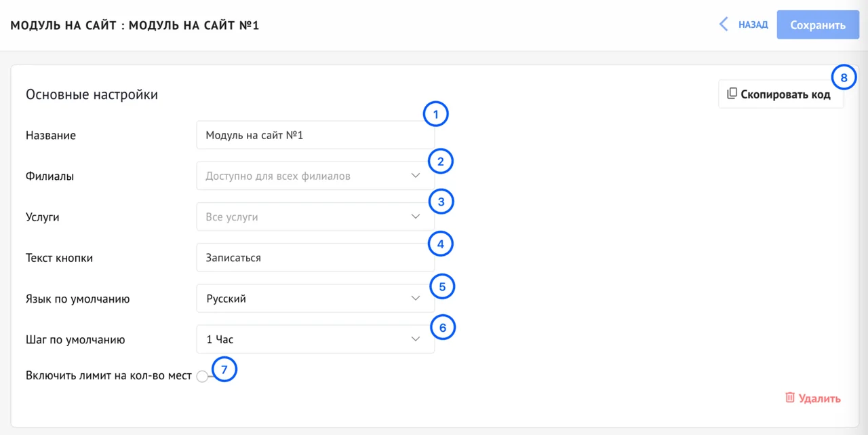This screenshot has width=868, height=435.
Task: Go back via the НАЗАД link
Action: coord(753,24)
